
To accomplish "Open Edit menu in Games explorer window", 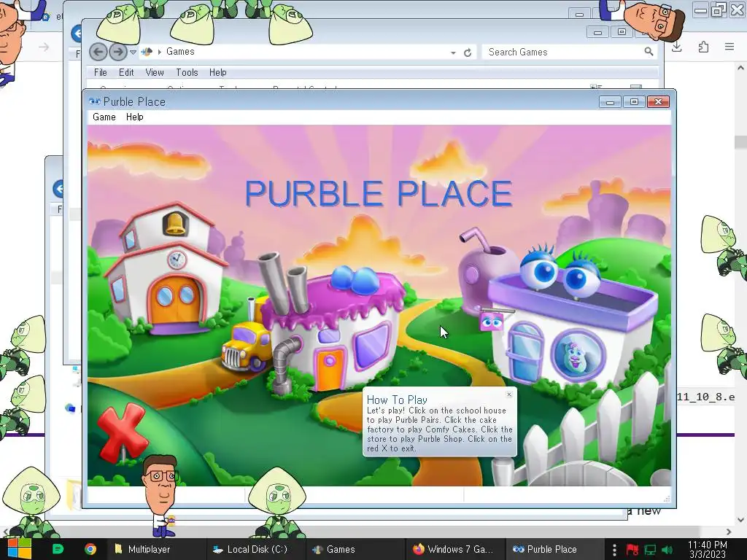I will [126, 72].
